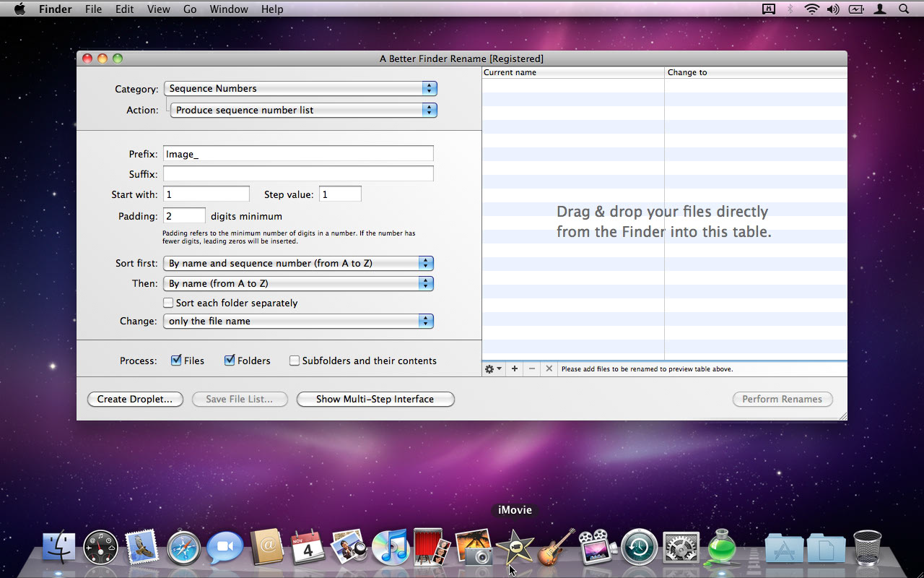Launch Dashboard from the Dock
The image size is (924, 578).
click(100, 548)
